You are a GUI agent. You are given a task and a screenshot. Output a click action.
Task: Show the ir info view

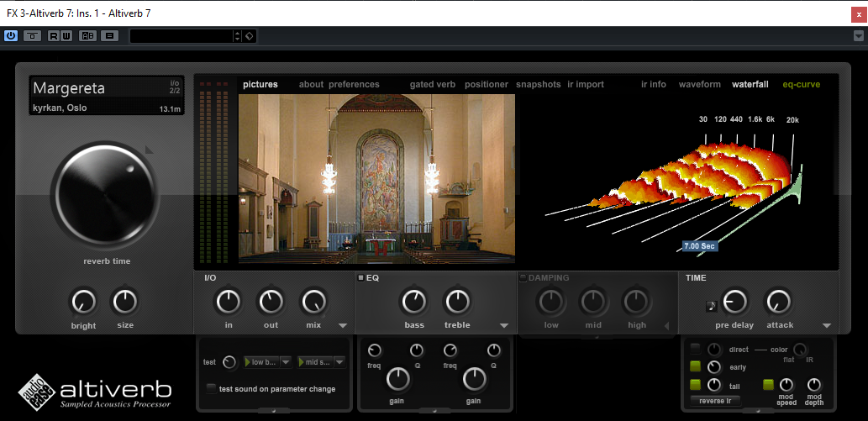point(654,85)
